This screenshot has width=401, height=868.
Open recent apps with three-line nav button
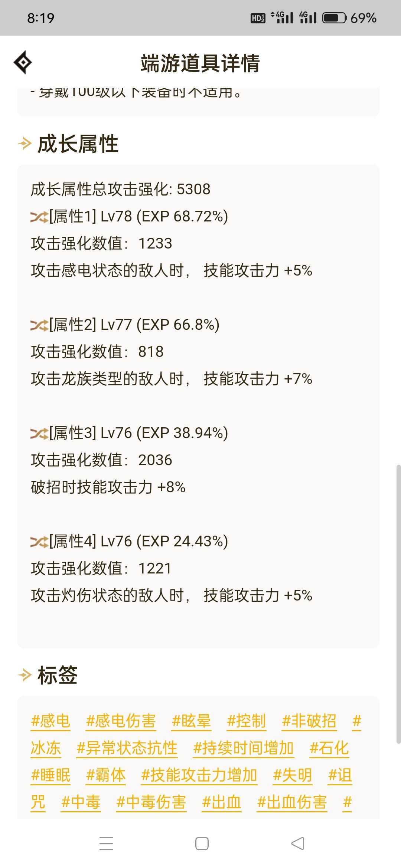pos(106,844)
